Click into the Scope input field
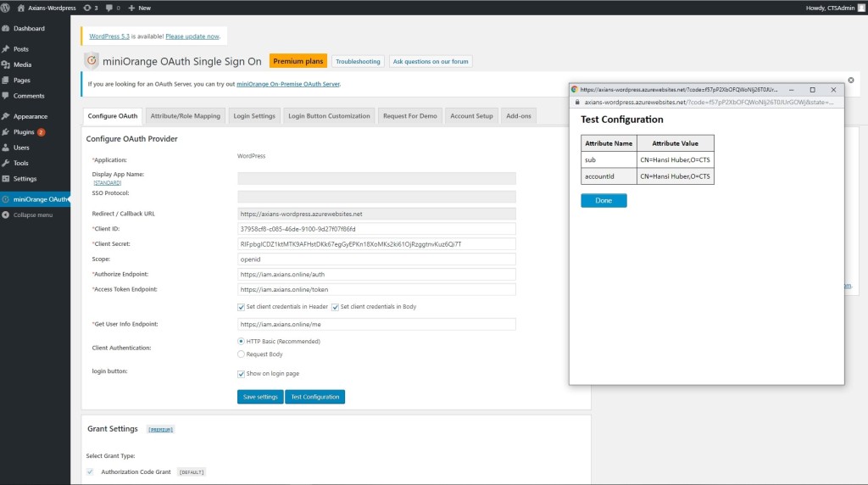The image size is (868, 485). tap(377, 259)
